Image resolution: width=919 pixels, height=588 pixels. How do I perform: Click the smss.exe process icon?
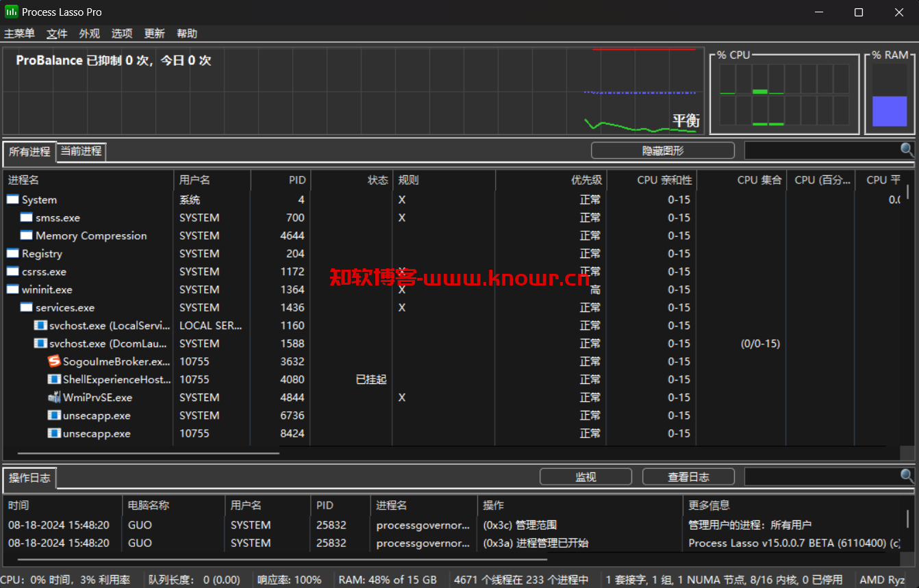(x=27, y=218)
